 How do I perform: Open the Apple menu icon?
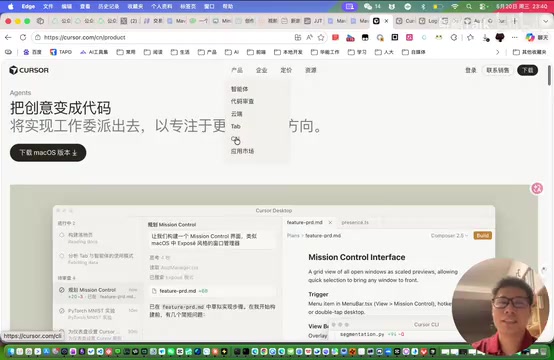pos(11,6)
